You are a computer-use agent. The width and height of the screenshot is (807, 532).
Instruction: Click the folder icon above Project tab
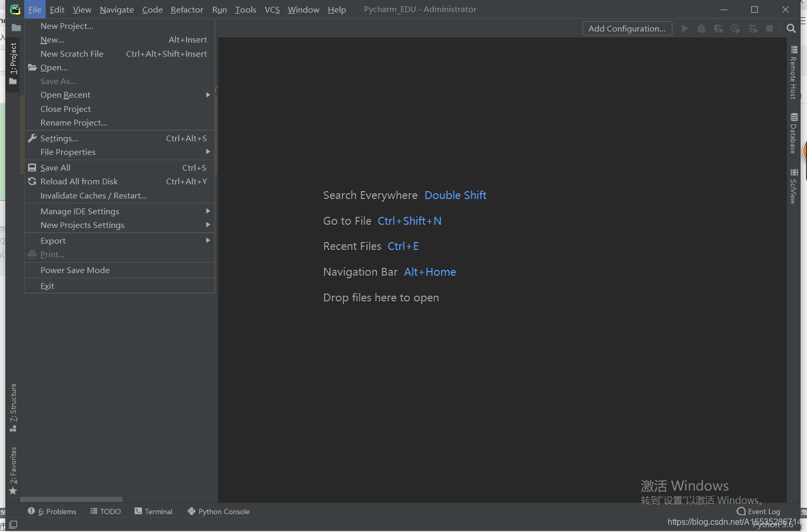[16, 28]
